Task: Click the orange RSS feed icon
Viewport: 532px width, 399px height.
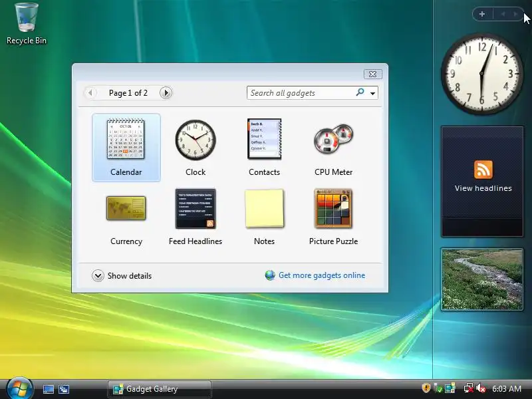Action: coord(483,170)
